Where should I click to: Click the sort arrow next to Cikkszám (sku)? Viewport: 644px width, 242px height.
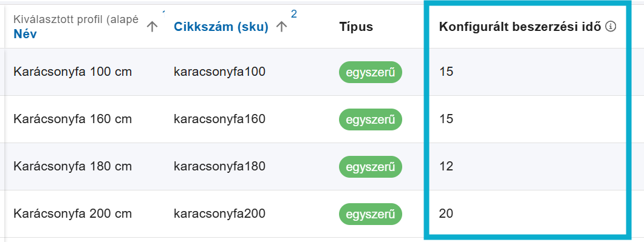pyautogui.click(x=281, y=27)
